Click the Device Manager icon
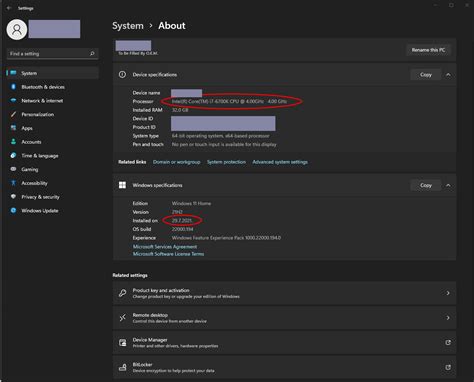The image size is (474, 382). click(x=123, y=343)
